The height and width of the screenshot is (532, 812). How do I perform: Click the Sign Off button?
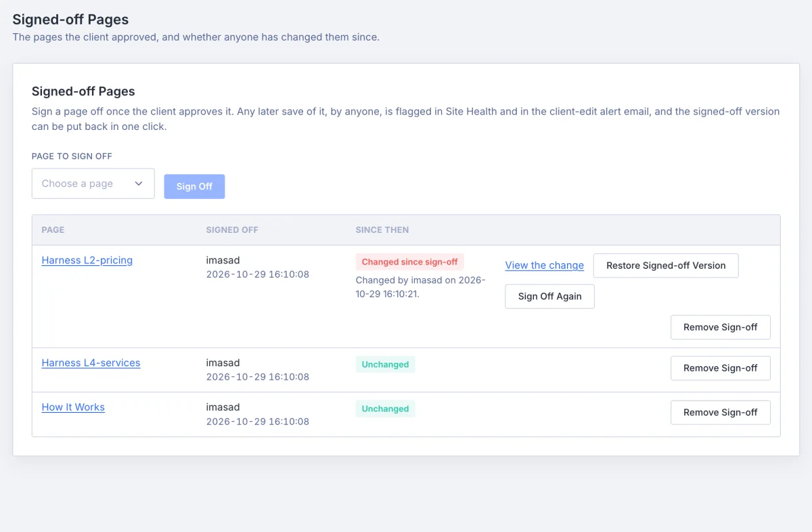pyautogui.click(x=194, y=187)
